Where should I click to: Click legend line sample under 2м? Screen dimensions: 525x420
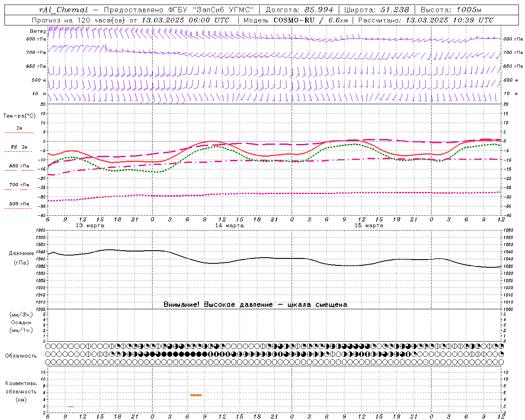coord(19,132)
